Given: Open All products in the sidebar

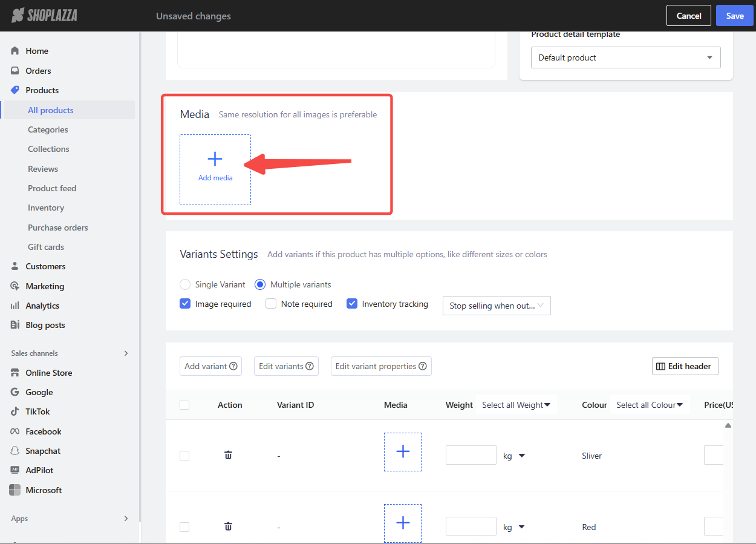Looking at the screenshot, I should click(68, 110).
